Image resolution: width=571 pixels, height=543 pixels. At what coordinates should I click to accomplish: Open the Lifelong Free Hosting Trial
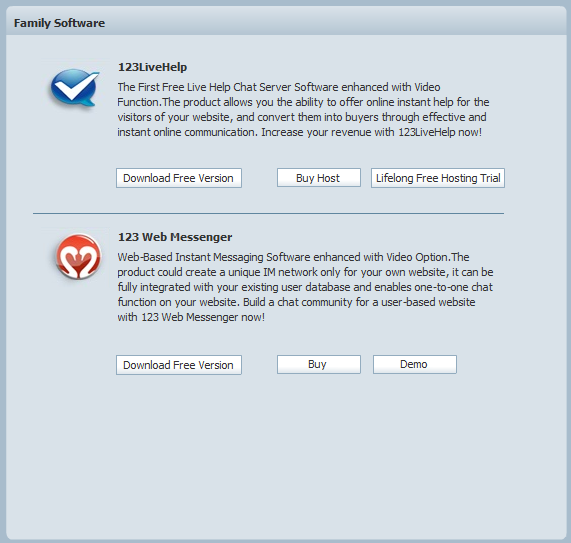[x=438, y=178]
